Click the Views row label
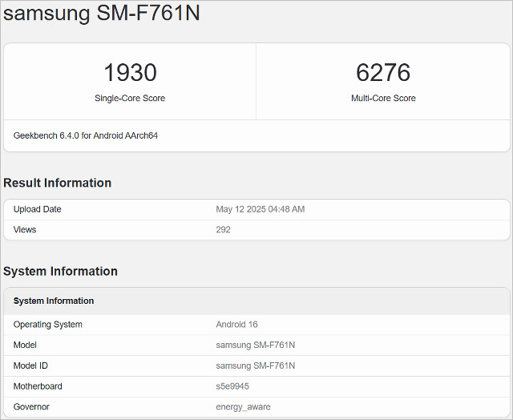 coord(25,229)
